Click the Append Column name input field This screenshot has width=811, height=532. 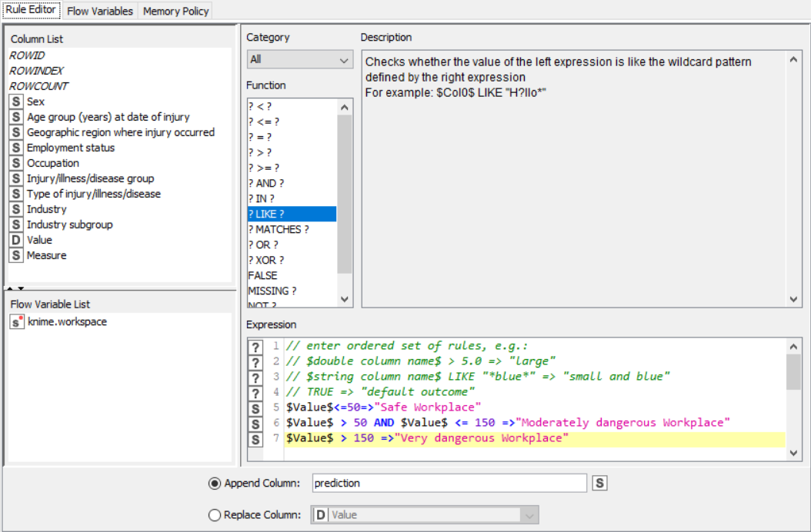(x=449, y=483)
